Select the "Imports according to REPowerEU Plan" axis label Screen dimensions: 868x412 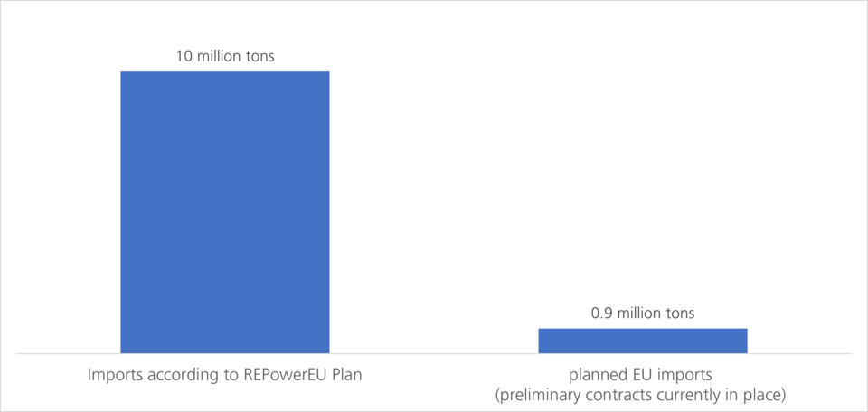(225, 375)
